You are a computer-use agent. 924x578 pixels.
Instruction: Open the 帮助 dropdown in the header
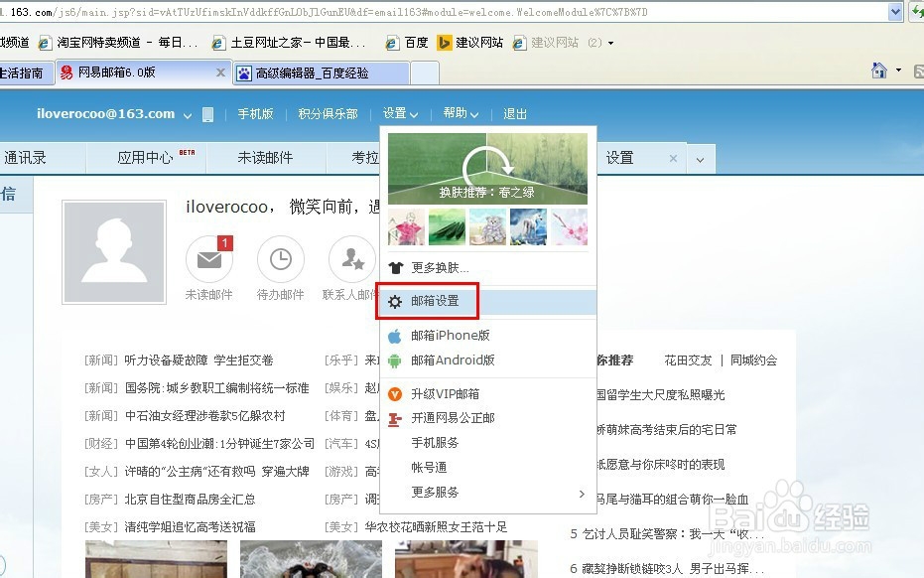tap(461, 113)
